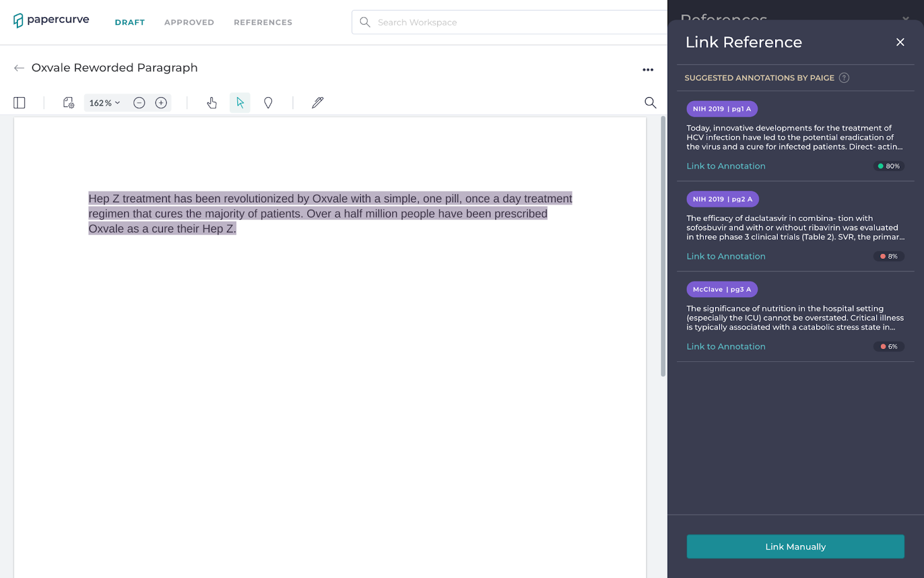Select the pin comment tool
924x578 pixels.
click(x=268, y=103)
